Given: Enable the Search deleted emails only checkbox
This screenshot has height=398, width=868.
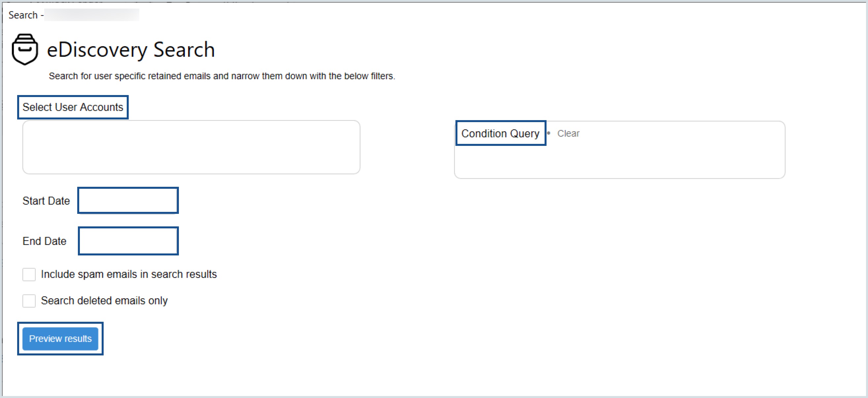Looking at the screenshot, I should coord(29,301).
